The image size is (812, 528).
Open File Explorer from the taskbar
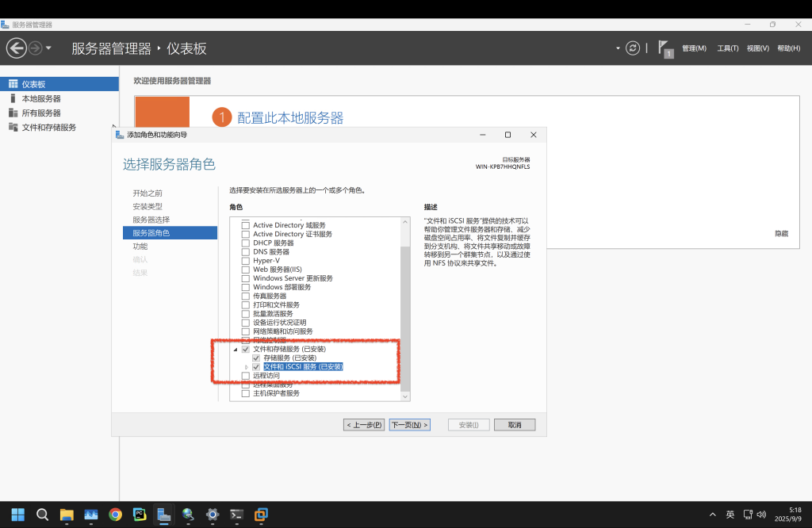click(x=67, y=515)
